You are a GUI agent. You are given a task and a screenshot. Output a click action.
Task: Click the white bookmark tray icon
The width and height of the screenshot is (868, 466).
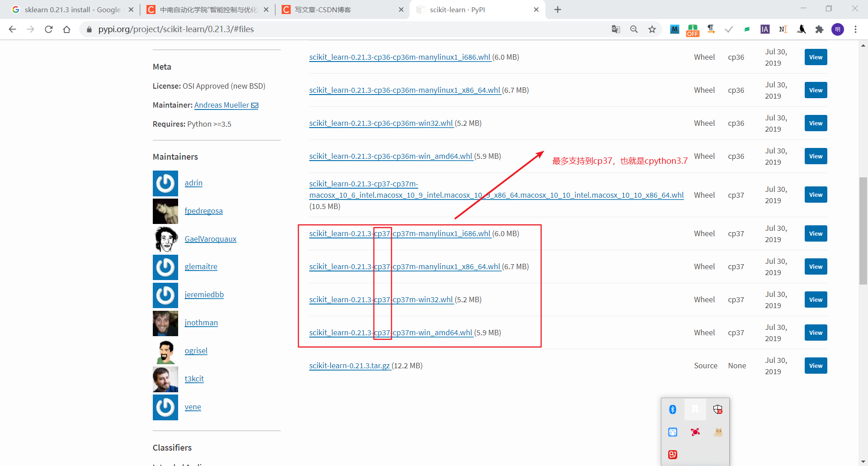(x=695, y=409)
